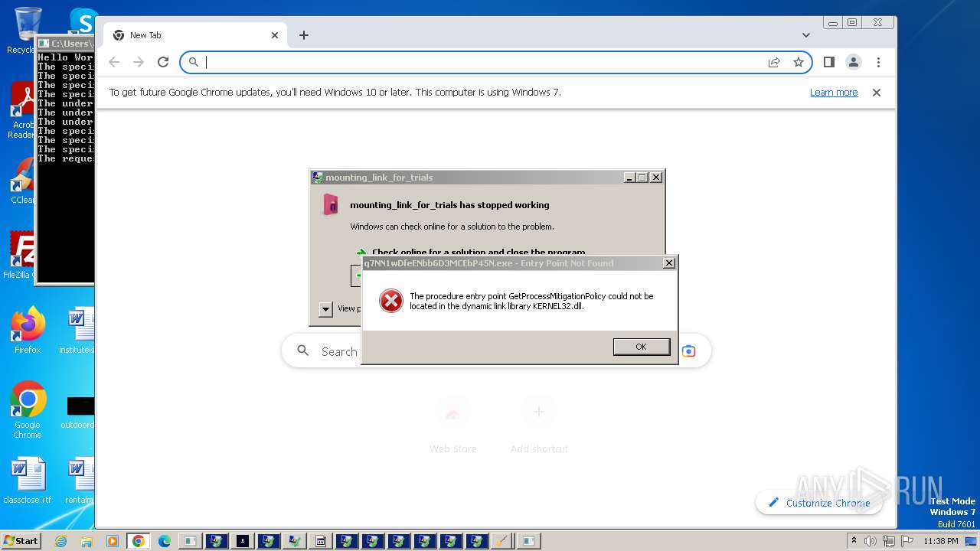Click OK in the Entry Point Not Found dialog
Viewport: 980px width, 551px height.
tap(642, 347)
